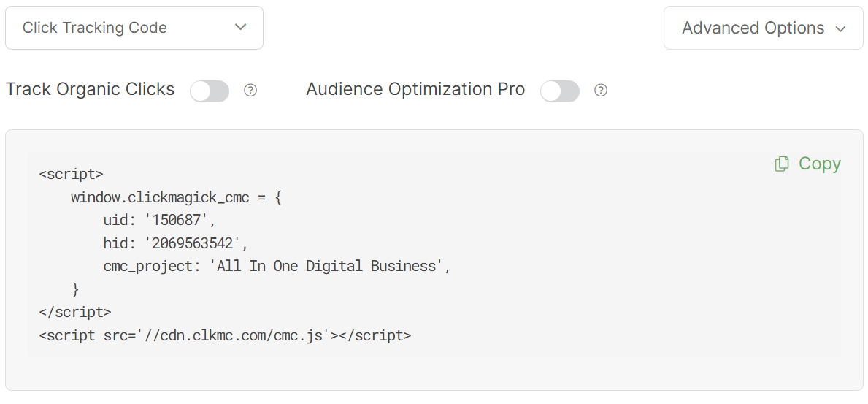Enable the Audience Optimization Pro switch
Image resolution: width=868 pixels, height=404 pixels.
[560, 91]
